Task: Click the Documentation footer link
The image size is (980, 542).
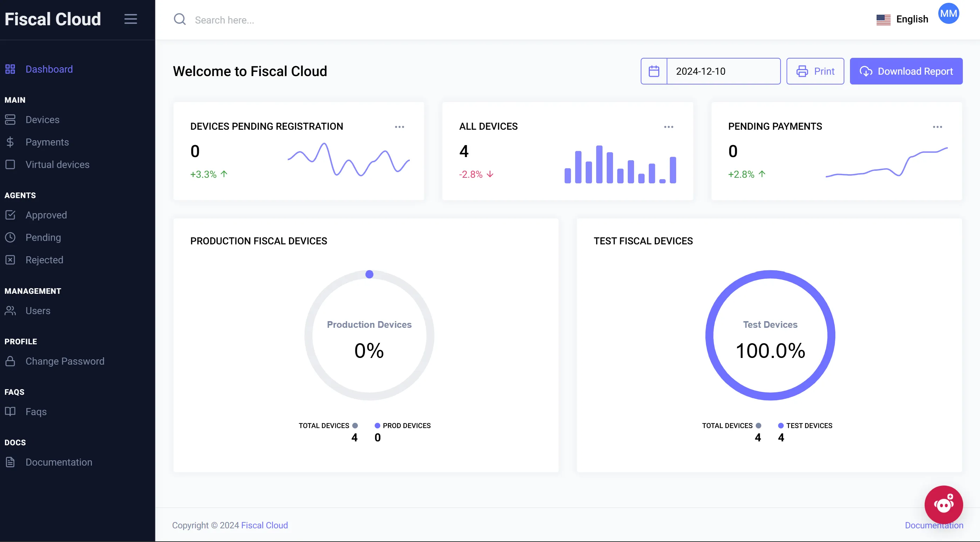Action: click(x=934, y=525)
